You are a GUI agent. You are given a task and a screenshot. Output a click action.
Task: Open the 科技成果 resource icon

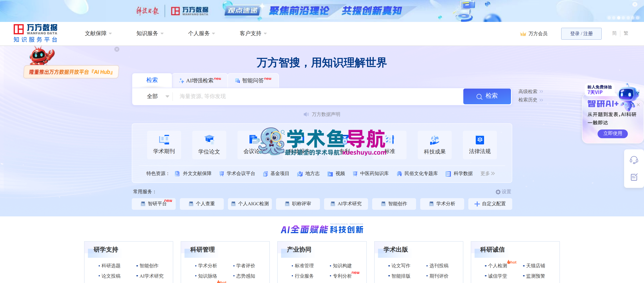(x=435, y=145)
